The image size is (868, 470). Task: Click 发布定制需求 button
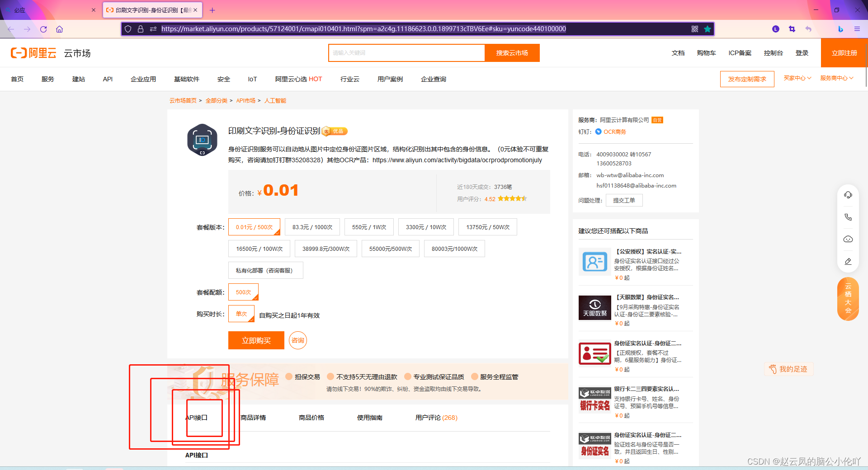pos(747,79)
